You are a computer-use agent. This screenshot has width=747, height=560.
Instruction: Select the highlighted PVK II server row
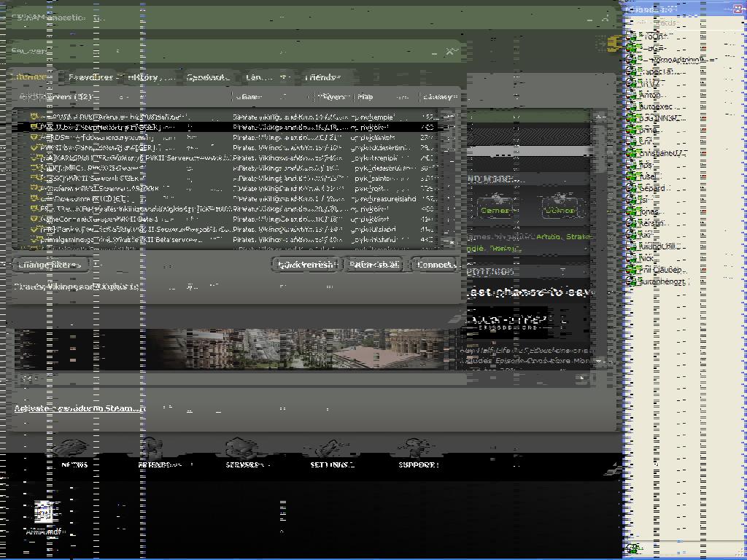coord(228,127)
